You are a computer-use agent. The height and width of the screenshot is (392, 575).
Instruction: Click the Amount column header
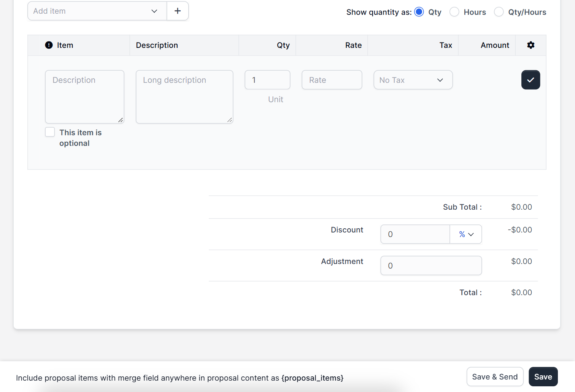pyautogui.click(x=495, y=45)
